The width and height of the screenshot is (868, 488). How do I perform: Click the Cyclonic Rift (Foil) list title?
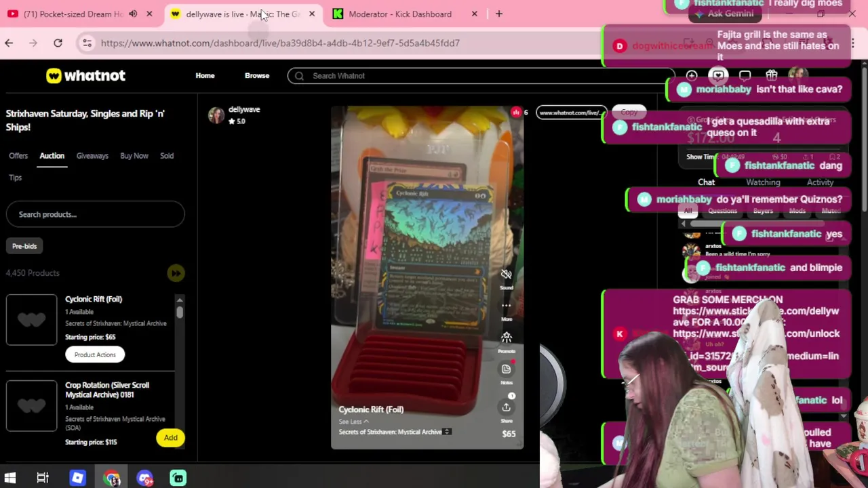point(94,299)
